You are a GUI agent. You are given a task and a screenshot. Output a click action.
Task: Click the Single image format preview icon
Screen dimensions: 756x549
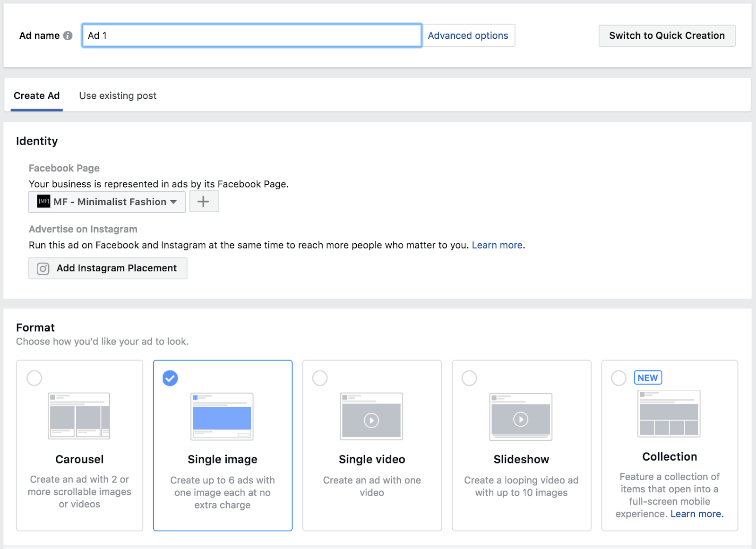click(x=222, y=416)
